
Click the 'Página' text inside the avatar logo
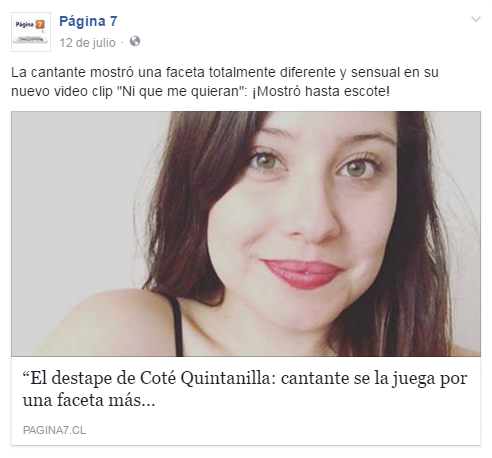(25, 25)
